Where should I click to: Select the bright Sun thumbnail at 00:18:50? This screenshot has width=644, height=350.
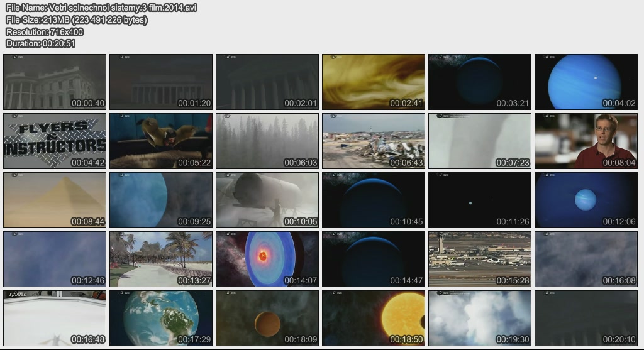point(374,318)
